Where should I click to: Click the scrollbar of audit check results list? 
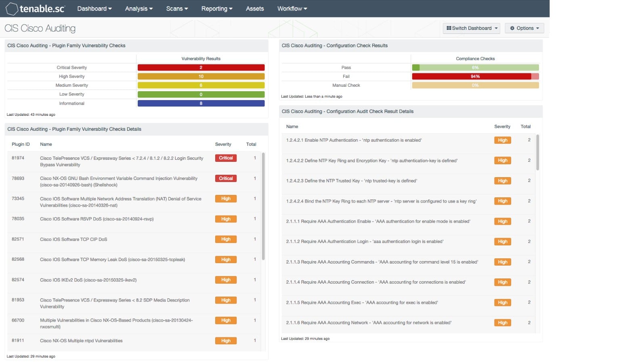coord(538,153)
